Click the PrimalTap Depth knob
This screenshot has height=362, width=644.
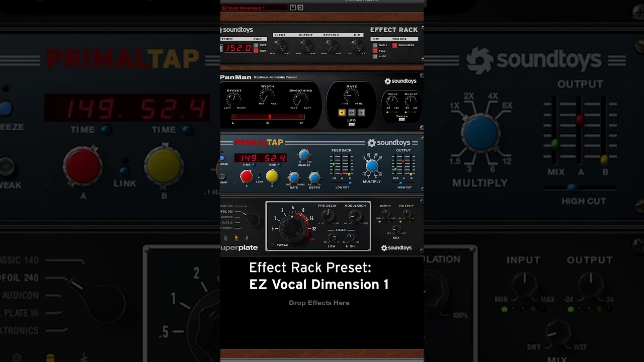click(x=314, y=177)
